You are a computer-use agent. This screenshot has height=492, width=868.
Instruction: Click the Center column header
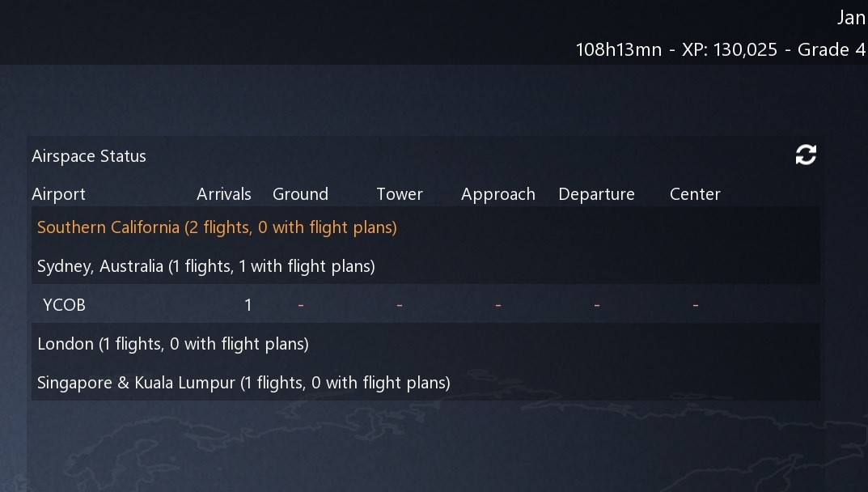(695, 194)
